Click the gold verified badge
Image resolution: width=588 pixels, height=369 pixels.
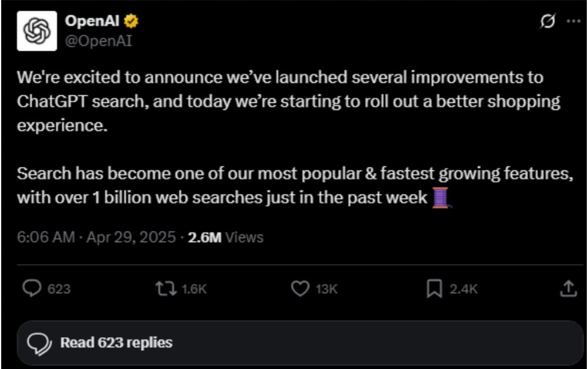point(132,22)
